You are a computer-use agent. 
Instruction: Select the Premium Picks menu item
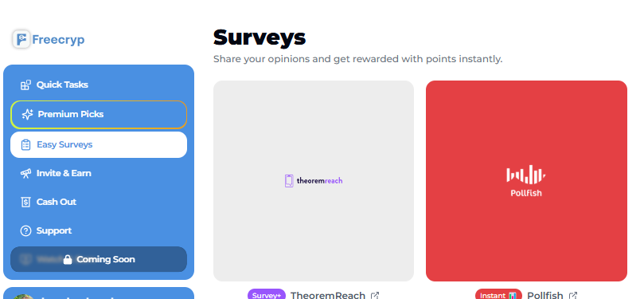[x=99, y=114]
